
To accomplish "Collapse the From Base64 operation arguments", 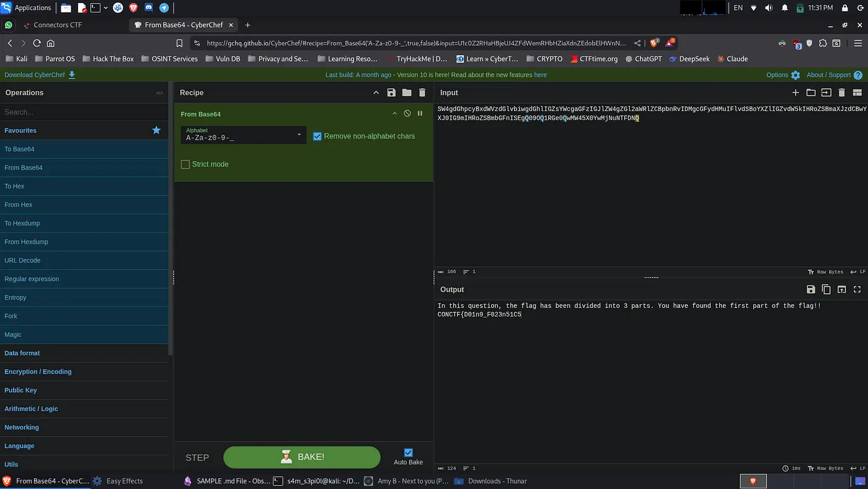I will coord(394,114).
